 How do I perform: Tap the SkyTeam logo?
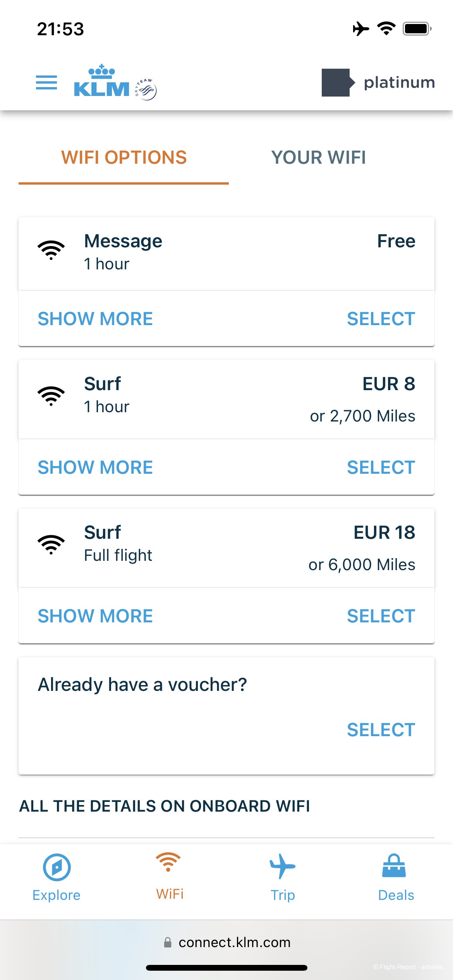(146, 89)
